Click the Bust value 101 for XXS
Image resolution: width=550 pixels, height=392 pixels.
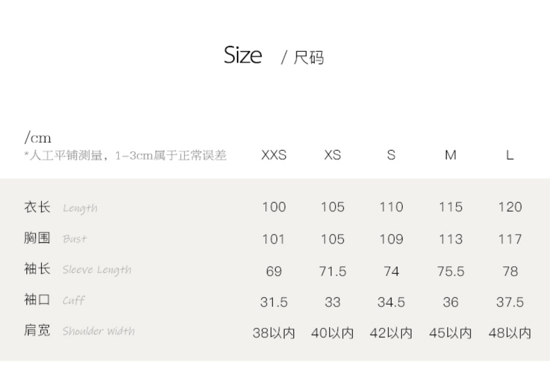click(x=274, y=239)
